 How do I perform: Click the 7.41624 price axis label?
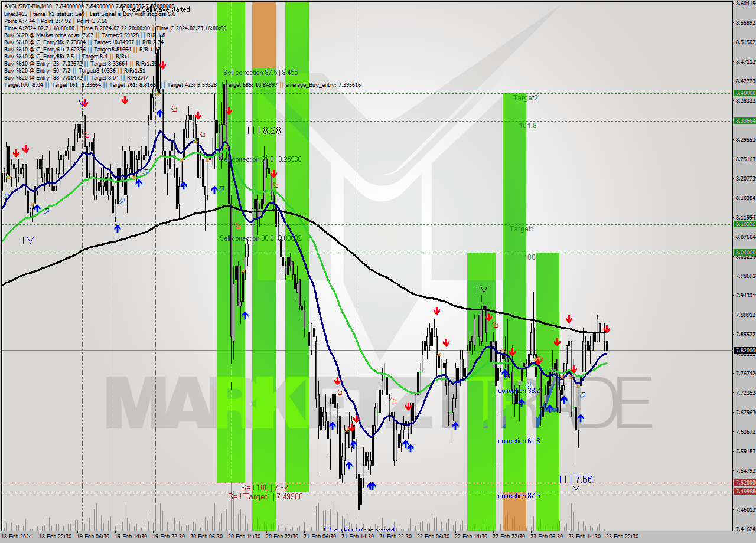point(745,529)
